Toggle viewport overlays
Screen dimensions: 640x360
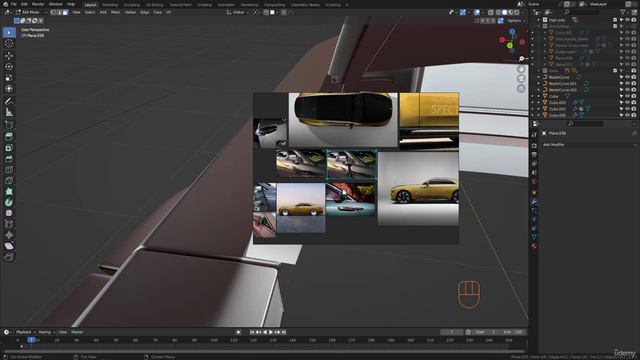[x=477, y=12]
